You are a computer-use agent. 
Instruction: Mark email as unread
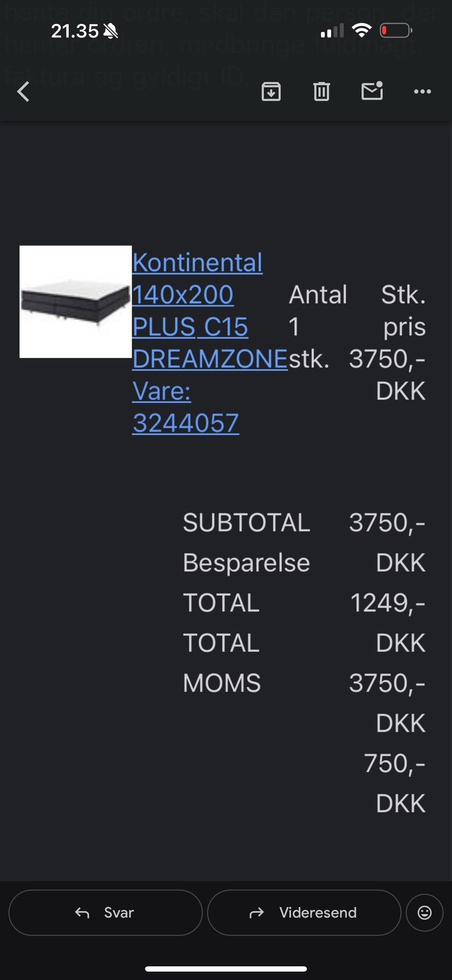[372, 91]
